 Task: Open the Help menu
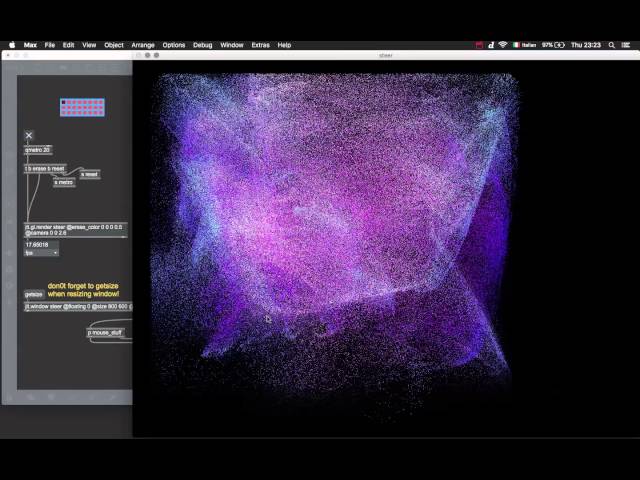coord(284,45)
